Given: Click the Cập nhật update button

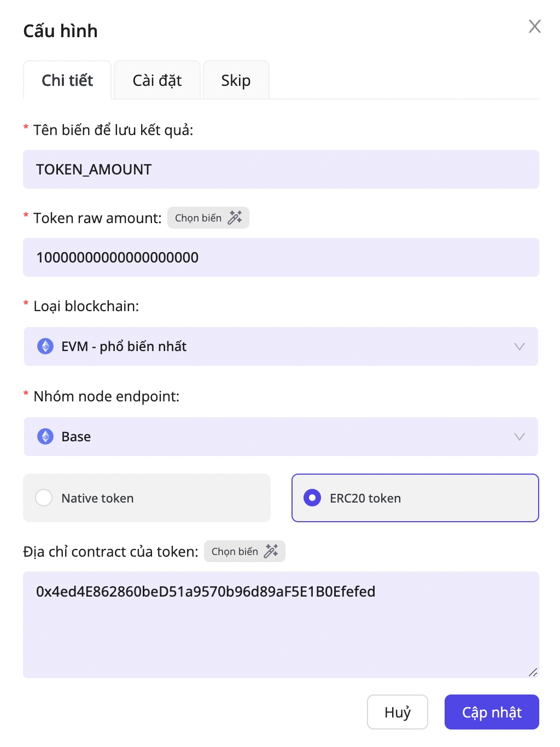Looking at the screenshot, I should 492,712.
